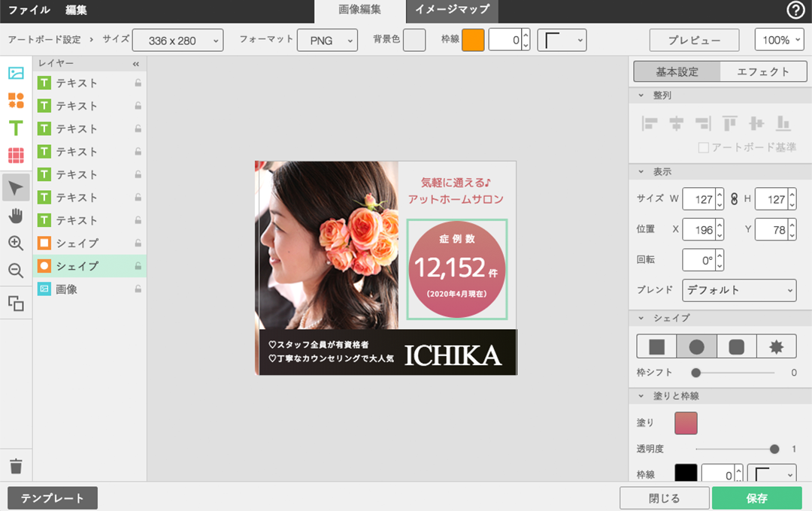Collapse the 表示 section
Image resolution: width=812 pixels, height=511 pixels.
pos(641,171)
